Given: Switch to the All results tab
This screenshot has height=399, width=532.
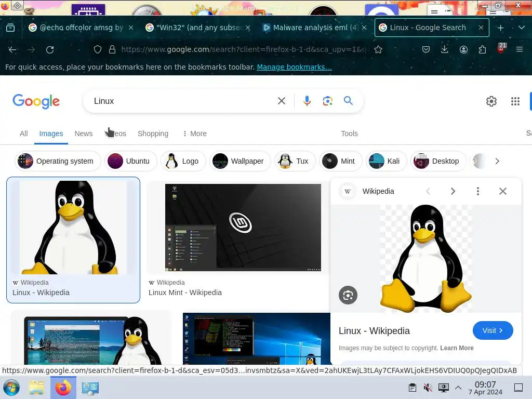Looking at the screenshot, I should point(24,134).
